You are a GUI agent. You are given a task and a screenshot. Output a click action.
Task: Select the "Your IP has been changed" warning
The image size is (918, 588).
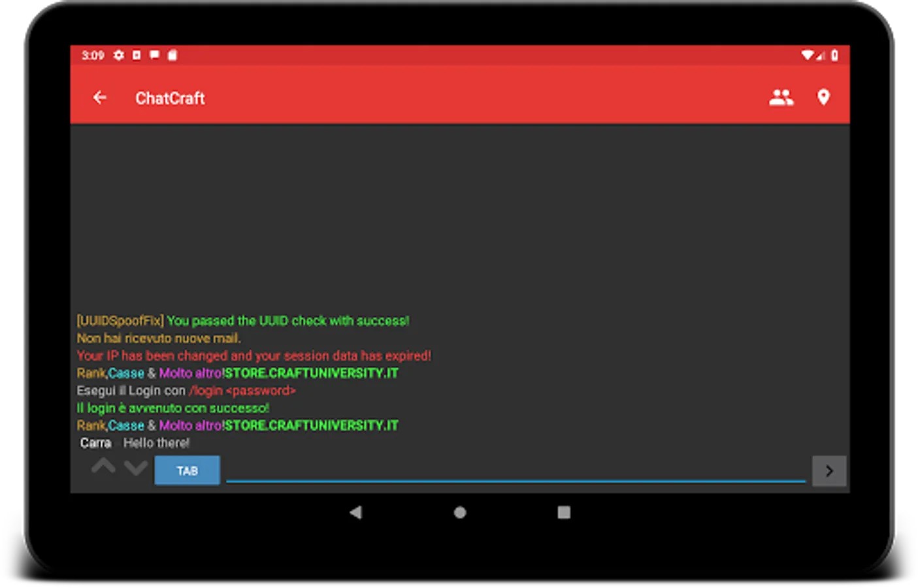pos(254,356)
